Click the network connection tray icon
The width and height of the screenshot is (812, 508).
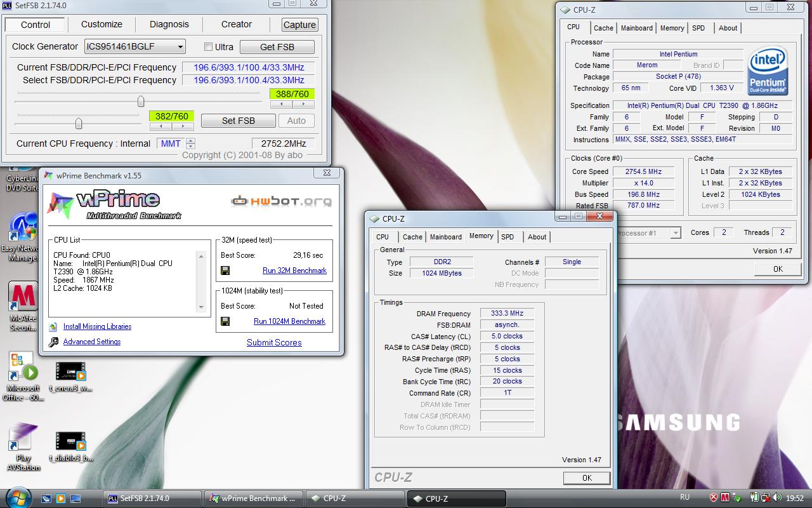click(x=766, y=498)
